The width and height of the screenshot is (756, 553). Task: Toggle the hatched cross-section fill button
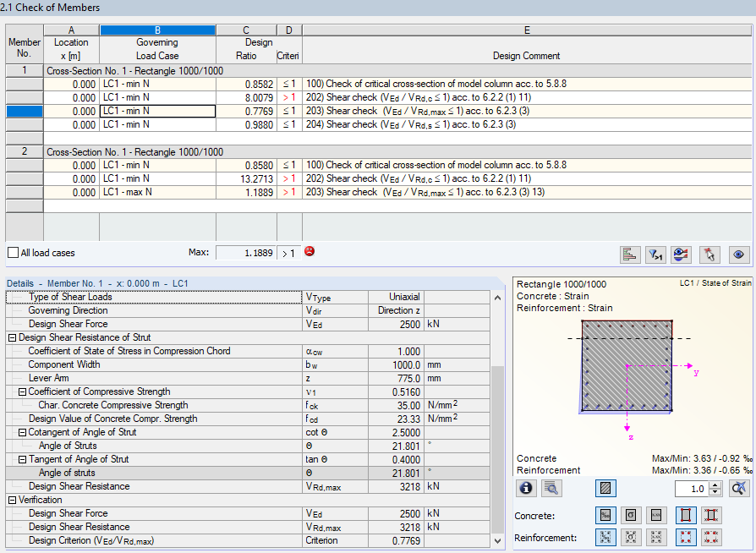click(x=605, y=489)
